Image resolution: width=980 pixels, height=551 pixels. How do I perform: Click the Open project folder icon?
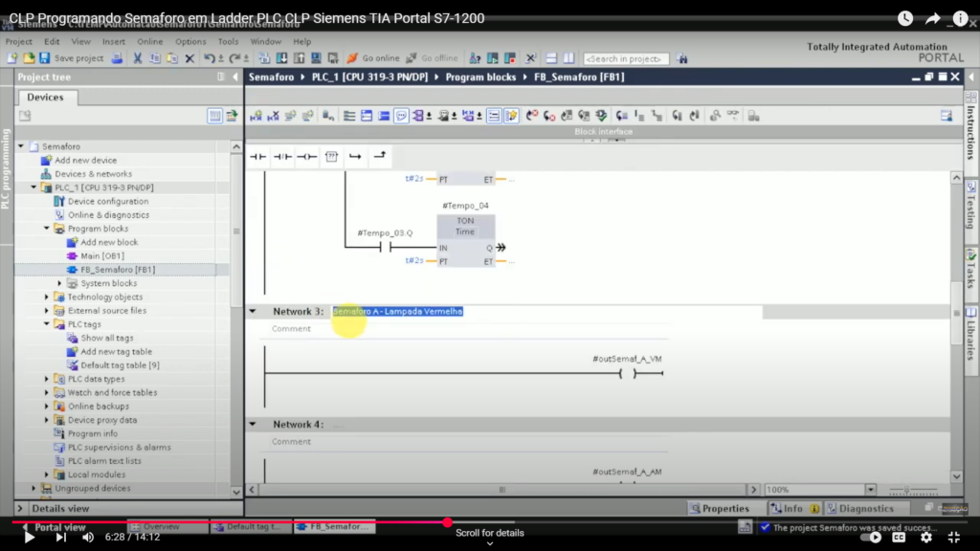tap(29, 58)
